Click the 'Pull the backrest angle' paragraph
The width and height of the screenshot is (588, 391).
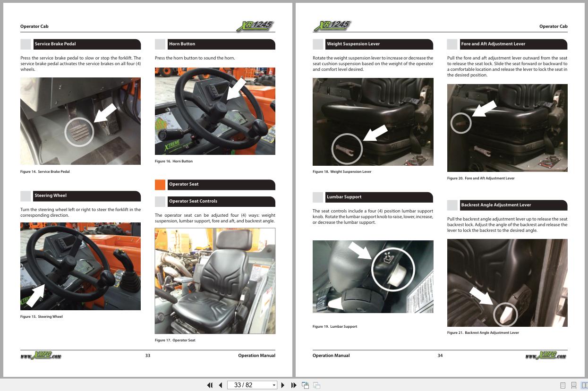[507, 225]
